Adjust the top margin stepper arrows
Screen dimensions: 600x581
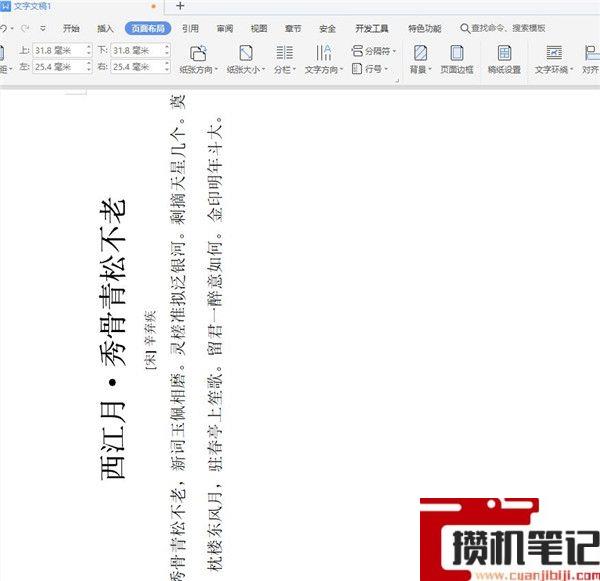tap(89, 50)
